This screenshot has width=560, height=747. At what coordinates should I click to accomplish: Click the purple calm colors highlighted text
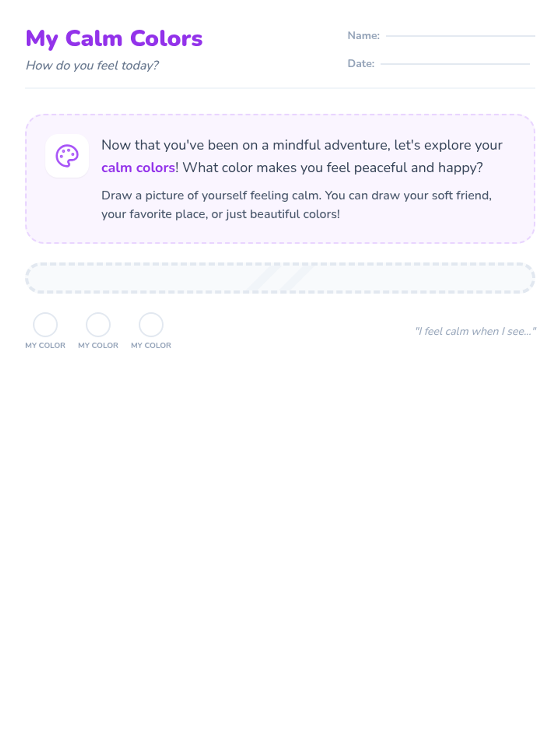coord(138,168)
